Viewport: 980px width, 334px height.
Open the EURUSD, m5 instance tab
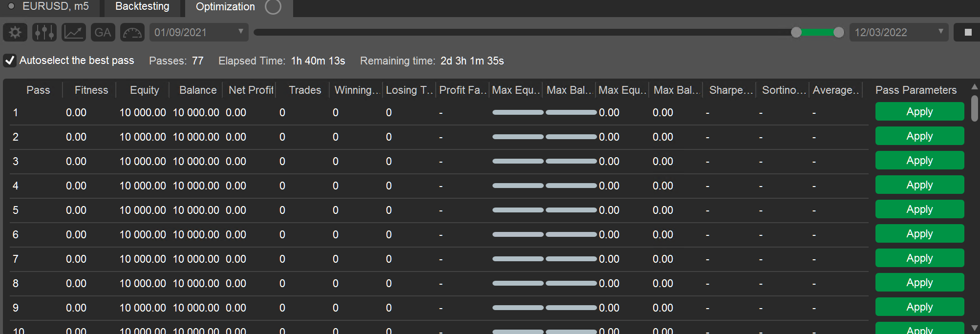tap(55, 7)
